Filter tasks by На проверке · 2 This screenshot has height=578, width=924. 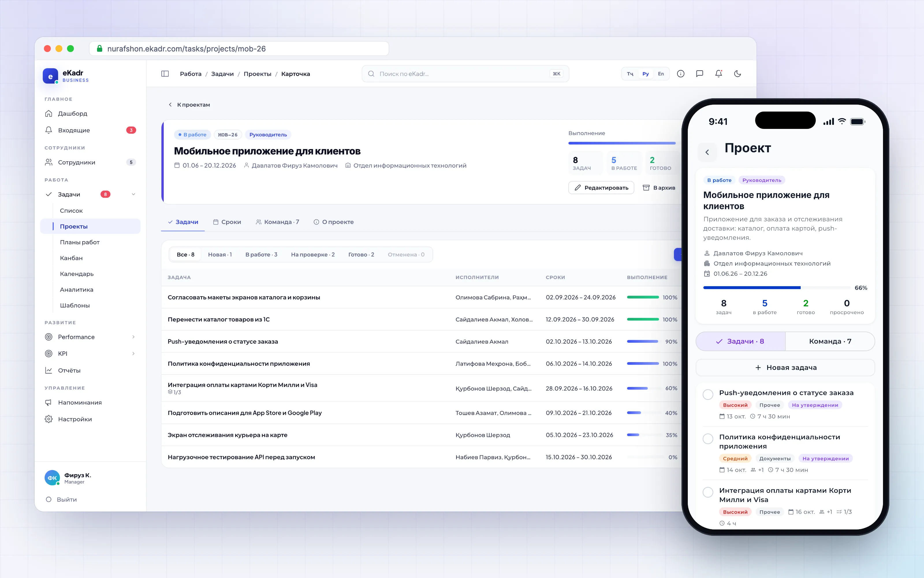pyautogui.click(x=313, y=255)
